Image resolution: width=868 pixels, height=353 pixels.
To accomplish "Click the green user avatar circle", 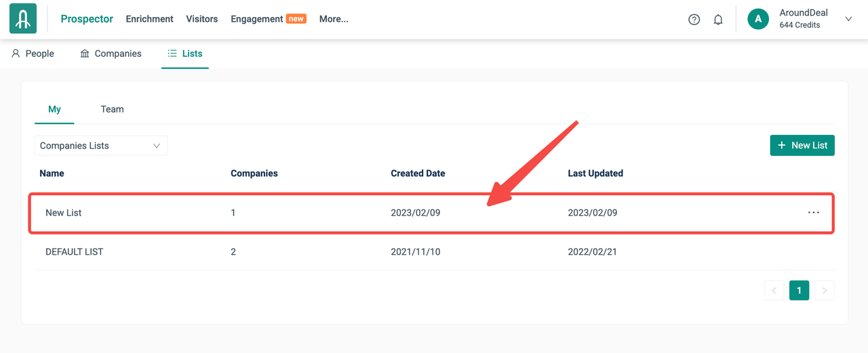I will (x=757, y=19).
